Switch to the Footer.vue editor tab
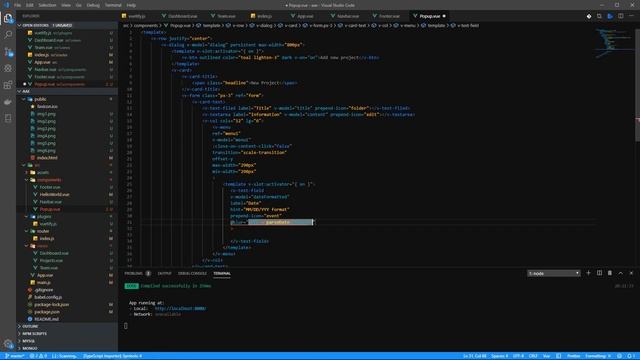 (x=389, y=16)
